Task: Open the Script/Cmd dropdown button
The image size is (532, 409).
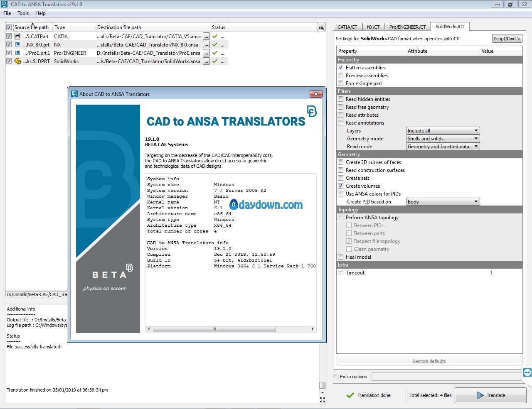Action: tap(507, 39)
